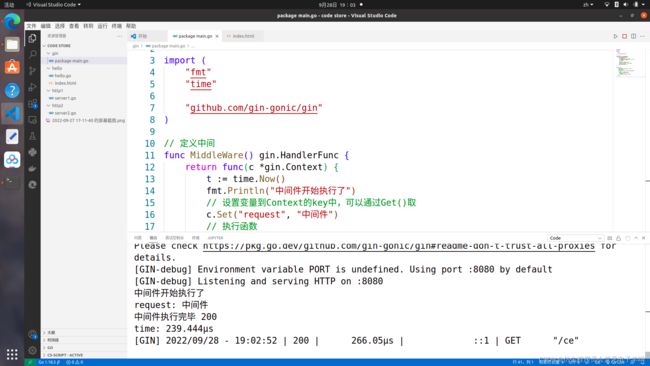Open the Testing flask view
Screen dimensions: 650x366
(32, 136)
